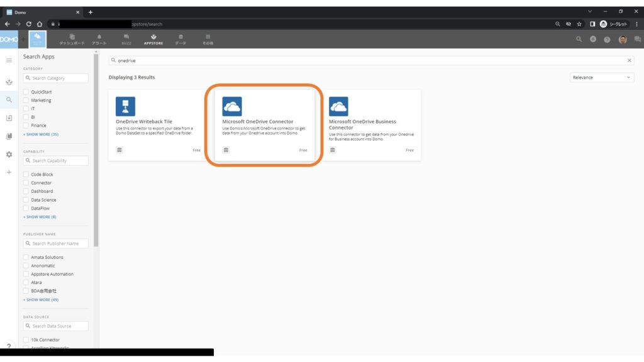
Task: Check the Data Science capability box
Action: tap(26, 200)
